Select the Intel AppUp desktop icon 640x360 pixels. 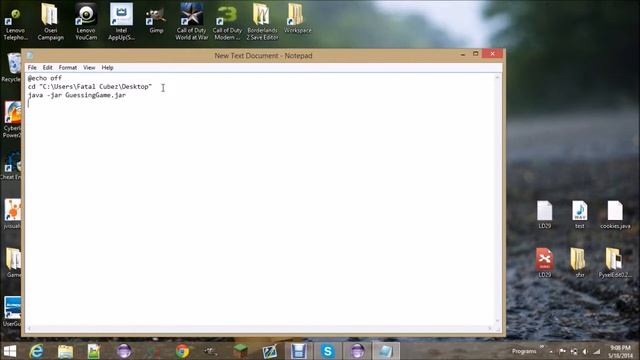pyautogui.click(x=121, y=21)
